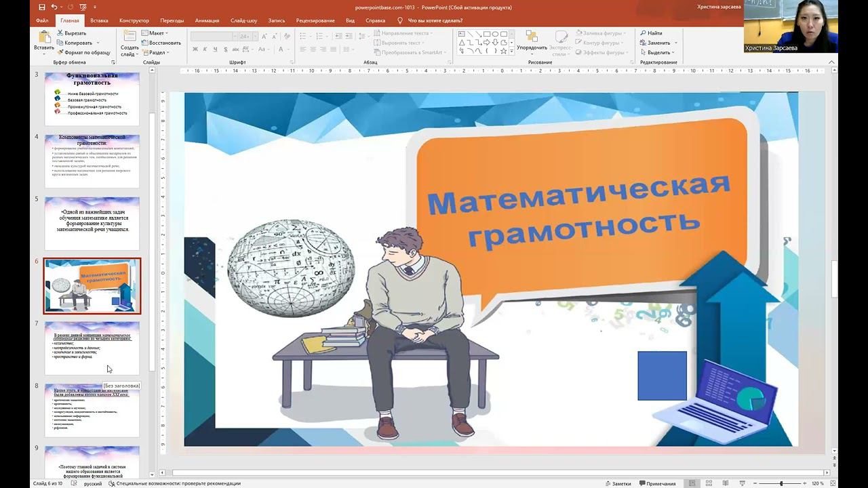Open the Вставить paste button
The height and width of the screenshot is (488, 868).
click(x=44, y=41)
